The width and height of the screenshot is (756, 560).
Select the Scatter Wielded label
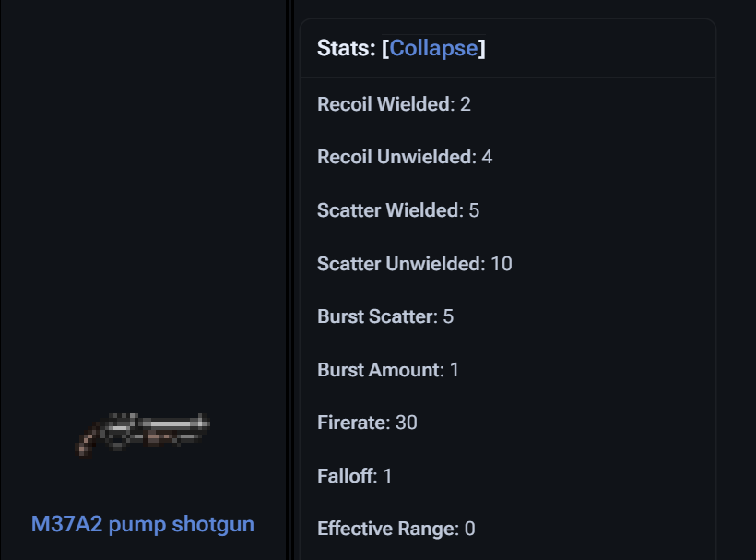click(387, 210)
